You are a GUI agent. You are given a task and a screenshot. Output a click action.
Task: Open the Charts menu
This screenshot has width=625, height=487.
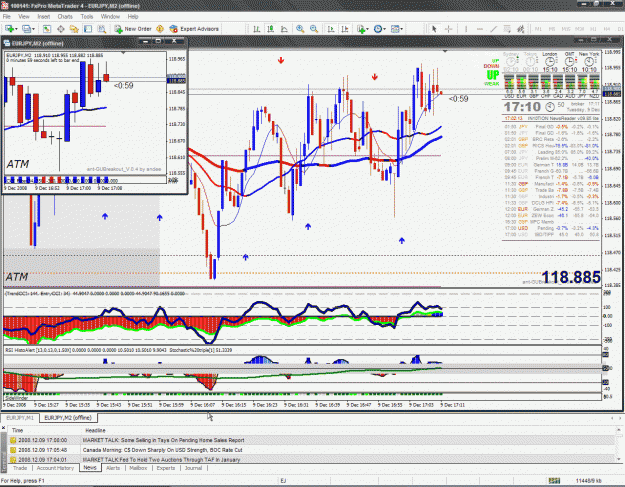tap(65, 17)
